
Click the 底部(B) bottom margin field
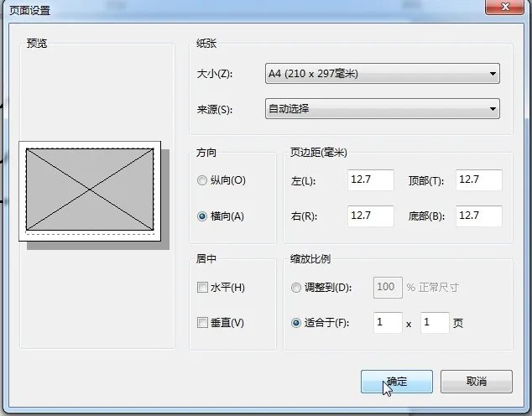(x=479, y=216)
